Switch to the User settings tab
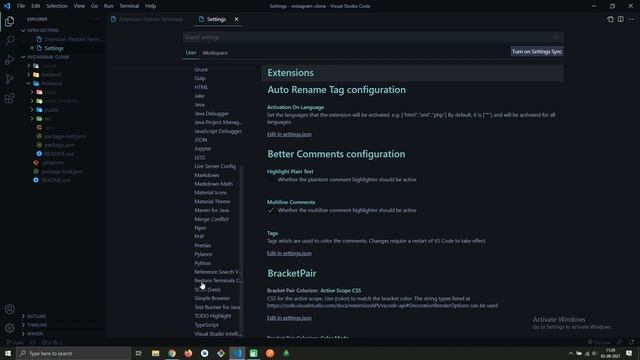This screenshot has height=360, width=640. coord(191,53)
